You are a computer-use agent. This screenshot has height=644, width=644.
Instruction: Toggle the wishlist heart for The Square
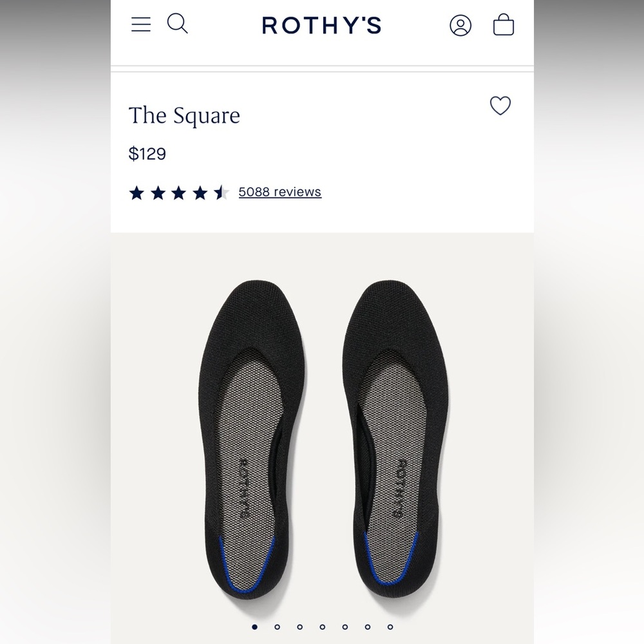click(500, 106)
